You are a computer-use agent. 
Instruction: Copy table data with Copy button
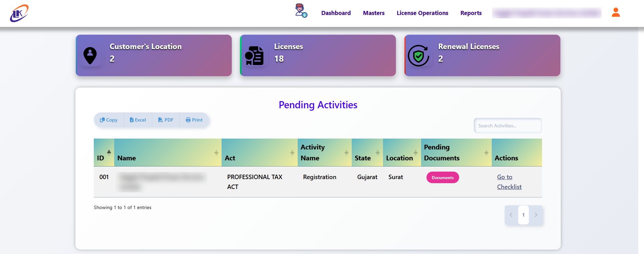click(109, 120)
